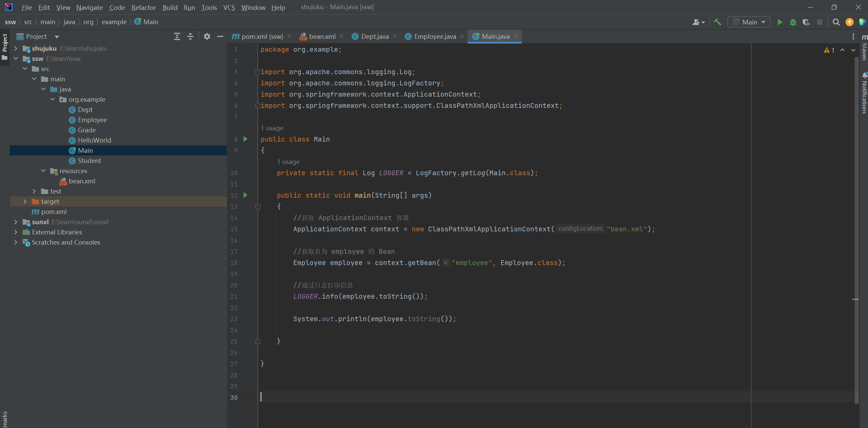Expand the target folder in project tree
This screenshot has height=428, width=868.
click(25, 201)
